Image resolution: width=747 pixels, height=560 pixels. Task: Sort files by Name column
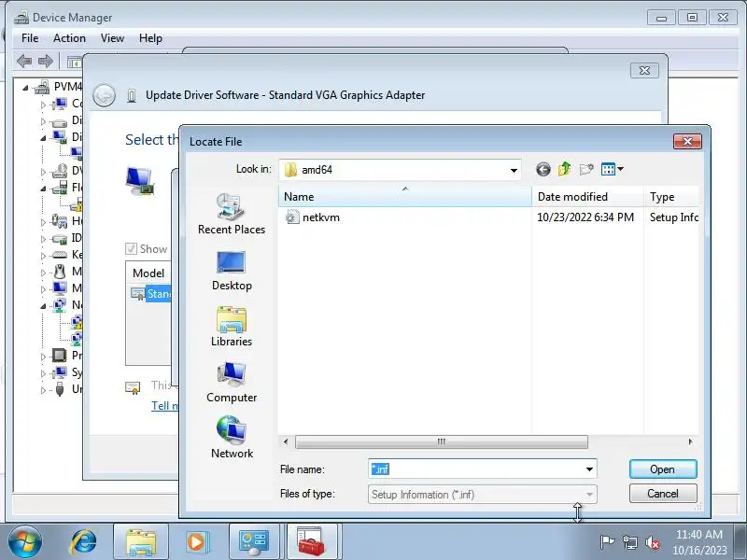(x=405, y=197)
